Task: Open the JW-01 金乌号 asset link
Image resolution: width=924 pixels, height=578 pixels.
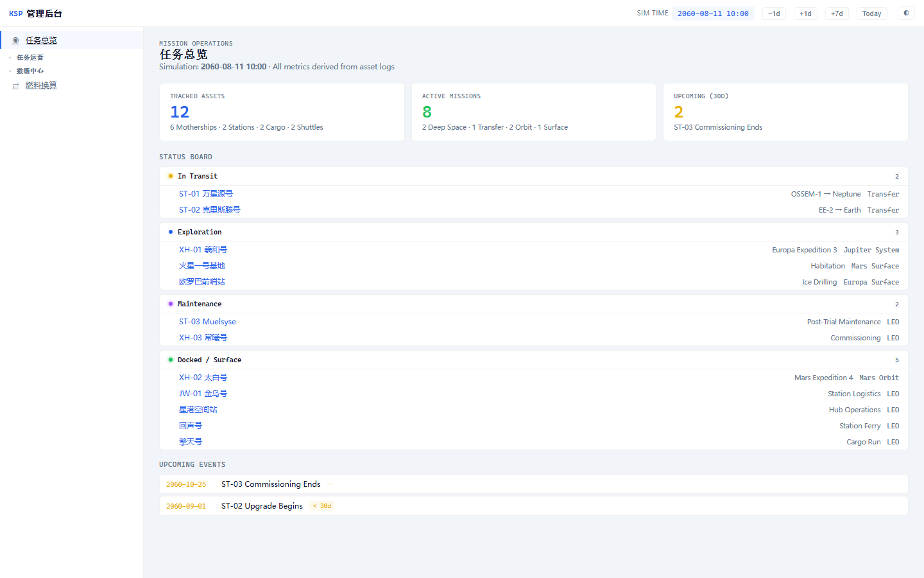Action: tap(203, 394)
